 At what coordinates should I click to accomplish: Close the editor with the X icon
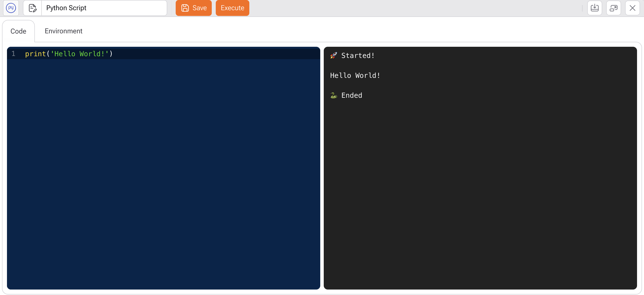pos(632,8)
